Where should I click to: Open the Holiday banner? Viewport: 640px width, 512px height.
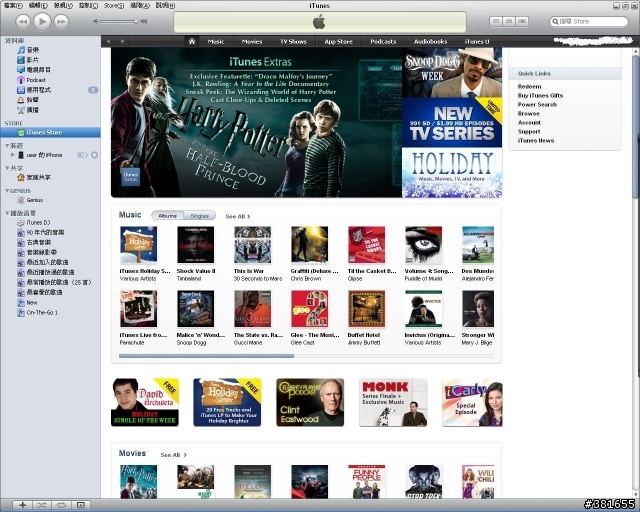click(452, 172)
